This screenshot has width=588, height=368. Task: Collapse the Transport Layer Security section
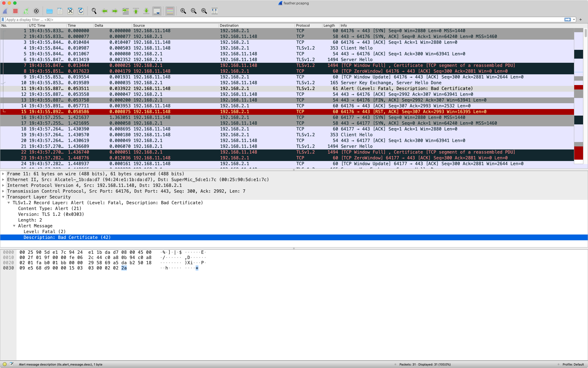pos(3,197)
